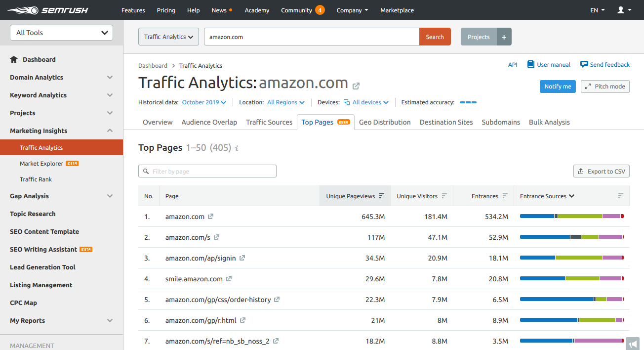Export the table to CSV
Screen dimensions: 644x350
click(601, 171)
